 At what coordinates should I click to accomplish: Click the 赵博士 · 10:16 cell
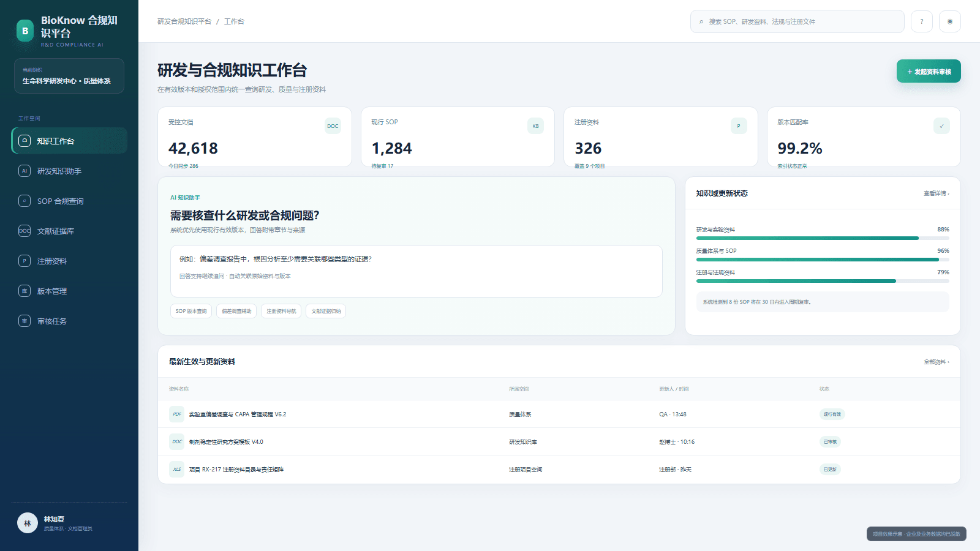point(677,442)
